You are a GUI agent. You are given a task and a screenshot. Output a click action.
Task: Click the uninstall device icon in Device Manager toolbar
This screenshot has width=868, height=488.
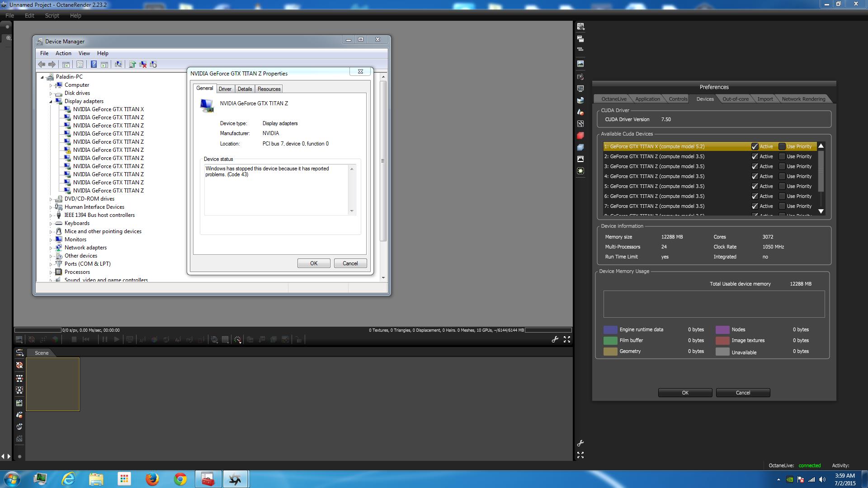[143, 65]
